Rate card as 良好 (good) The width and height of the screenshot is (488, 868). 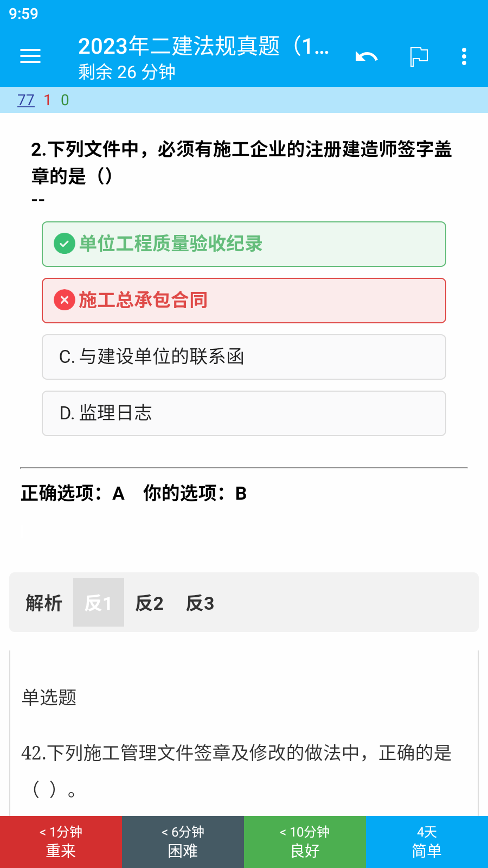[305, 842]
